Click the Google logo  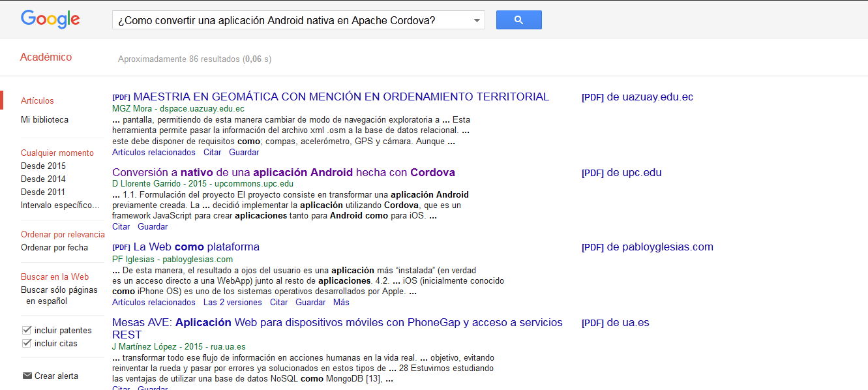[x=50, y=20]
